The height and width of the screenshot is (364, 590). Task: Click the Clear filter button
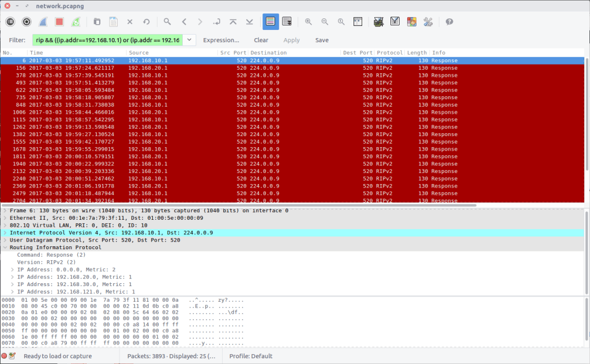click(261, 40)
